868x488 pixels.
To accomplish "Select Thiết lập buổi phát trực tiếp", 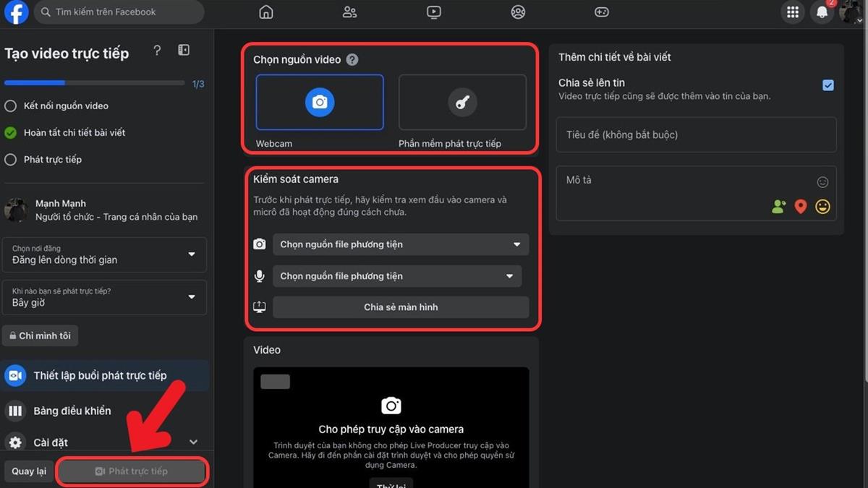I will (100, 375).
